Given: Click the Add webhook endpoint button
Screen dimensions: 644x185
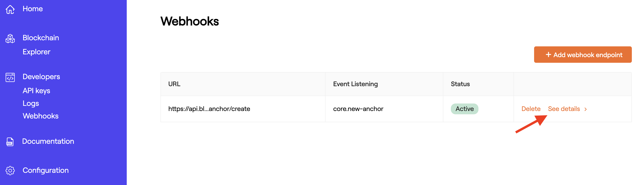Looking at the screenshot, I should tap(582, 55).
